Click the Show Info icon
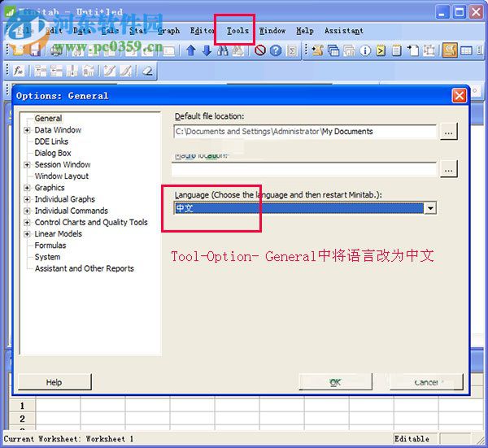Screen dimensions: 488x448 [365, 50]
